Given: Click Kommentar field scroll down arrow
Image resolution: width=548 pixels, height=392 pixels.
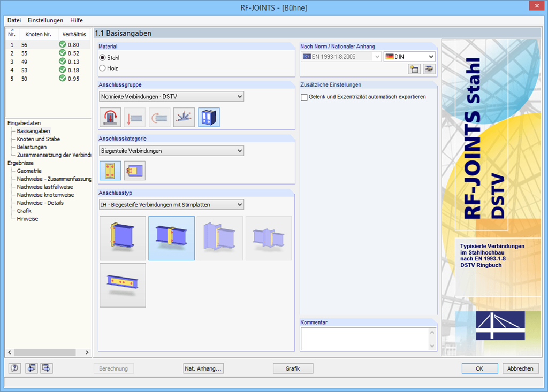Looking at the screenshot, I should 432,346.
